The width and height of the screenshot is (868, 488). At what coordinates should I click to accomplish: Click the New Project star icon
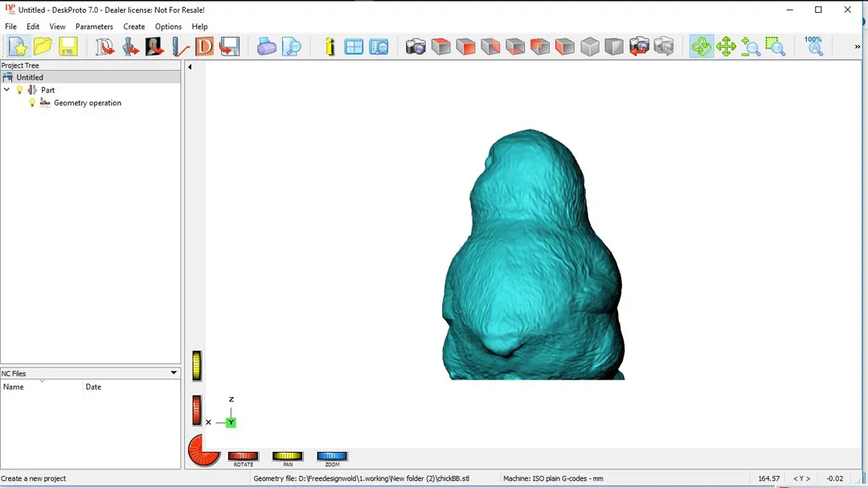(18, 47)
